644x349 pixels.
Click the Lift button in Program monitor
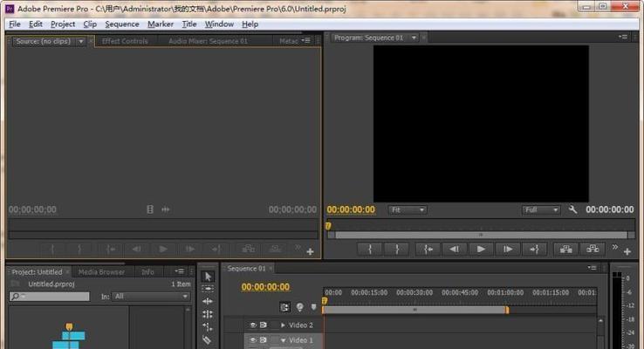coord(565,249)
